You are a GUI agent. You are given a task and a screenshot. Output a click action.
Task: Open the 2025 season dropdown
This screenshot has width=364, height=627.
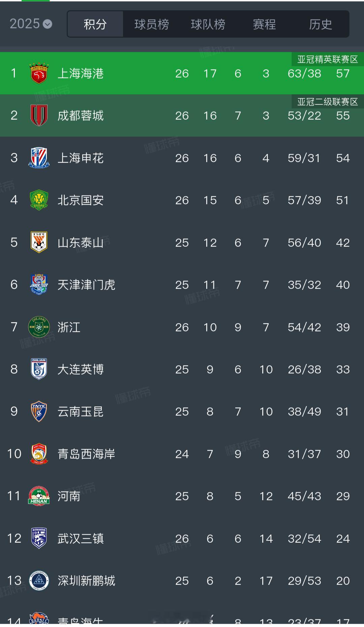pos(31,24)
